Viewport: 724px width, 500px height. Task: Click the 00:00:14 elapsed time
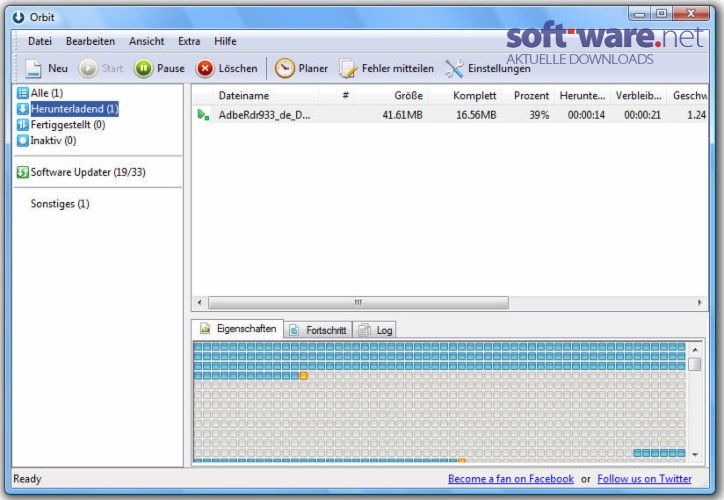point(586,115)
